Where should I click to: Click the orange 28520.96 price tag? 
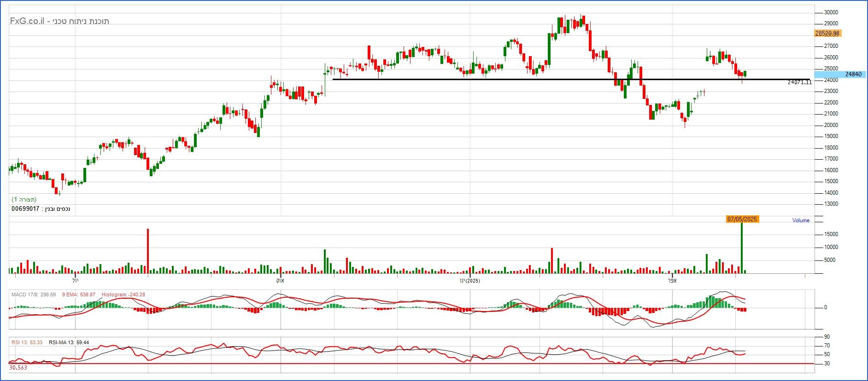[x=827, y=33]
